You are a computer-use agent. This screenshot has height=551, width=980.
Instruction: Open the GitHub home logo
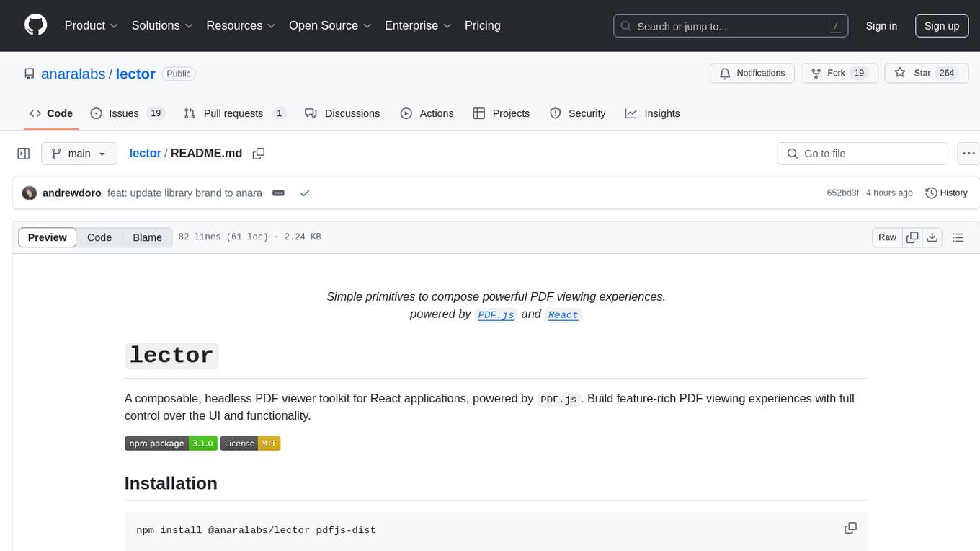click(x=35, y=25)
